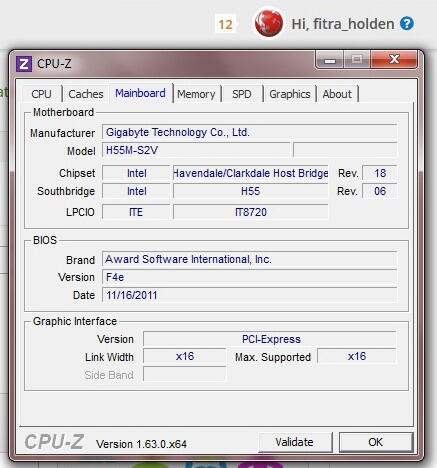Screen dimensions: 437x468
Task: Click the OK button
Action: [376, 442]
